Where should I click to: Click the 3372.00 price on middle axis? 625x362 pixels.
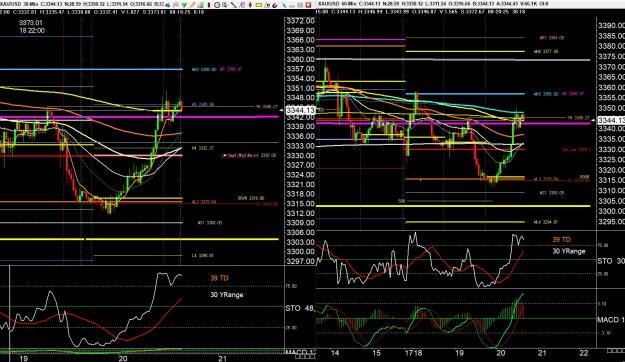coord(300,21)
